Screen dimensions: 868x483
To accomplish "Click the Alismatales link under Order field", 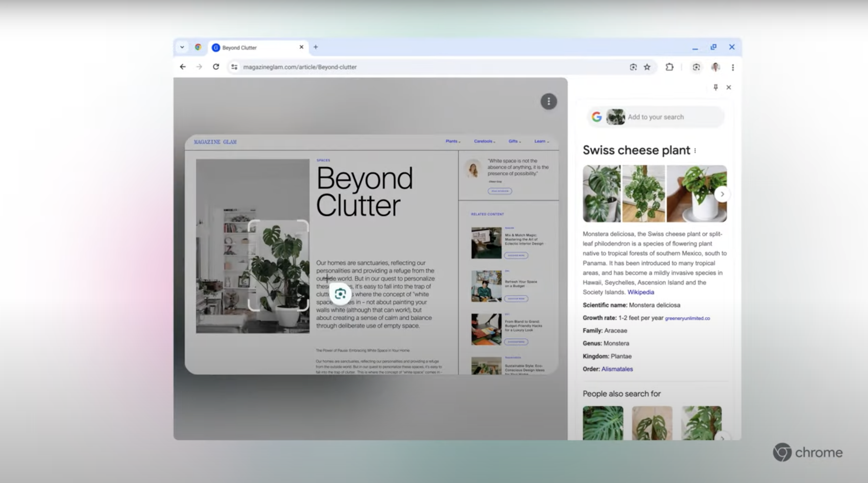I will click(617, 369).
